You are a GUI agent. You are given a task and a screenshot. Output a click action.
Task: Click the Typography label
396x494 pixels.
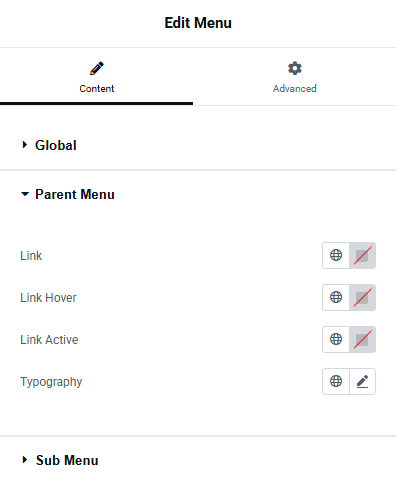click(51, 382)
